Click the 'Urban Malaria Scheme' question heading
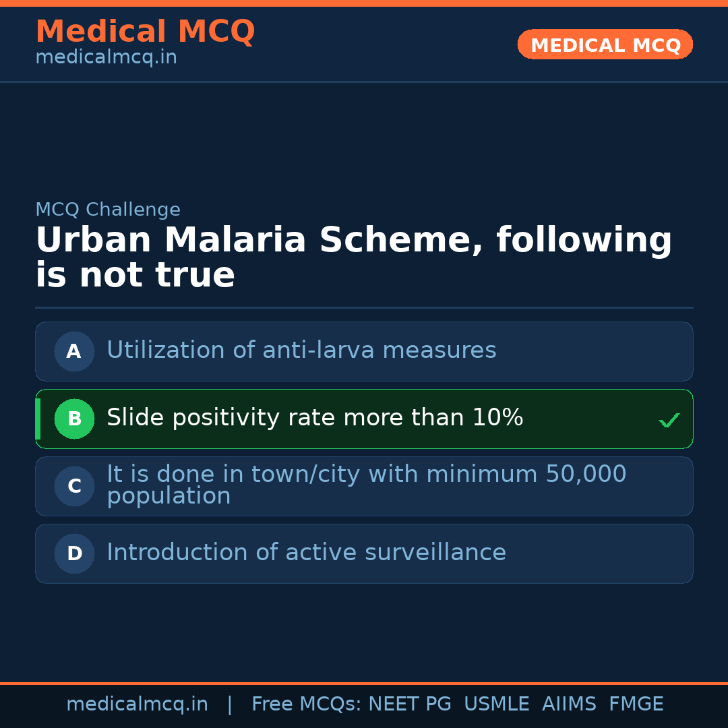728x728 pixels. 353,257
